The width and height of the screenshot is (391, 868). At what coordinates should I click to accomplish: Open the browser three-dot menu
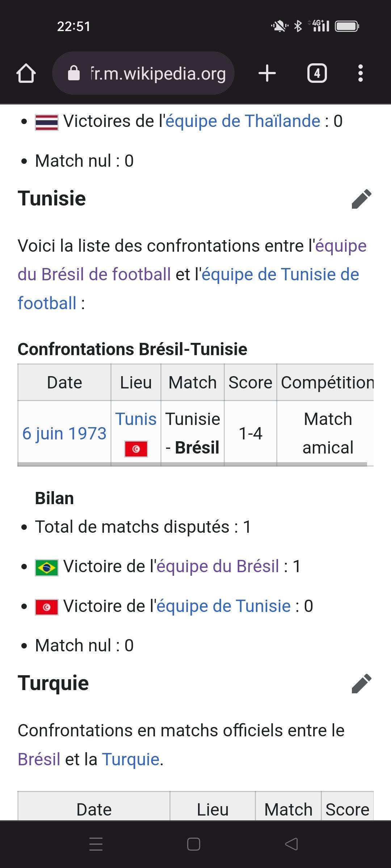coord(360,73)
